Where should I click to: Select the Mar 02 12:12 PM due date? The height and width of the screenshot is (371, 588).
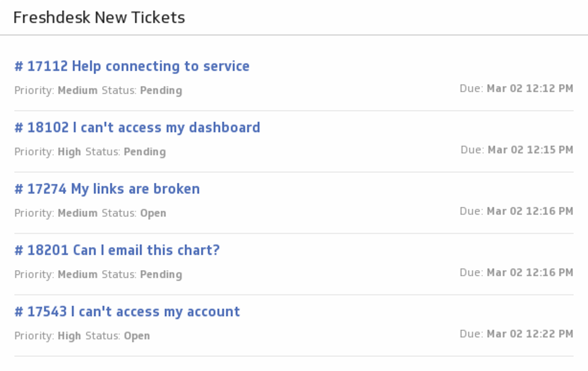coord(530,89)
